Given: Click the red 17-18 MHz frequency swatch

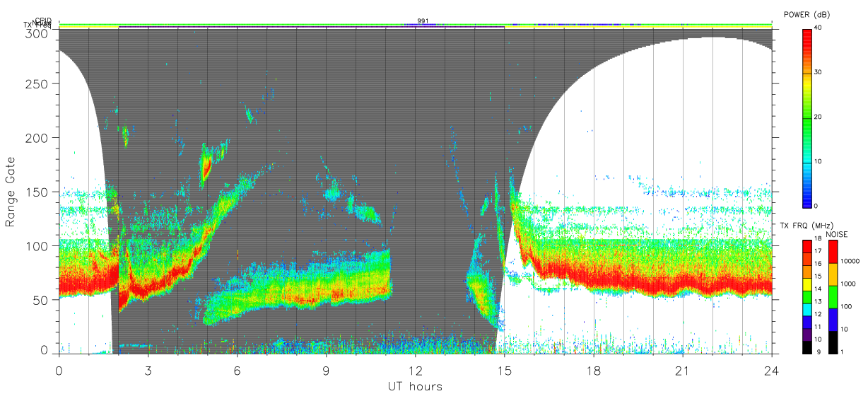Looking at the screenshot, I should [x=807, y=245].
